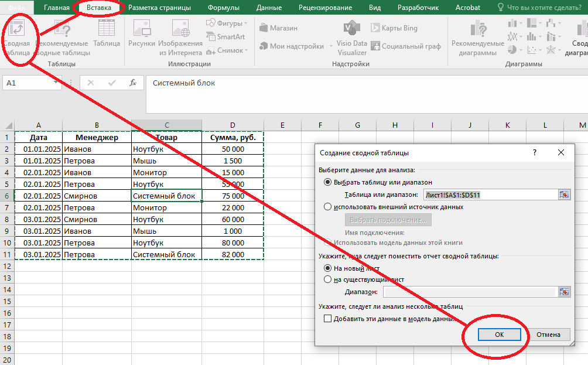
Task: Open Online Pictures (Изображения из Интернета)
Action: pyautogui.click(x=180, y=37)
